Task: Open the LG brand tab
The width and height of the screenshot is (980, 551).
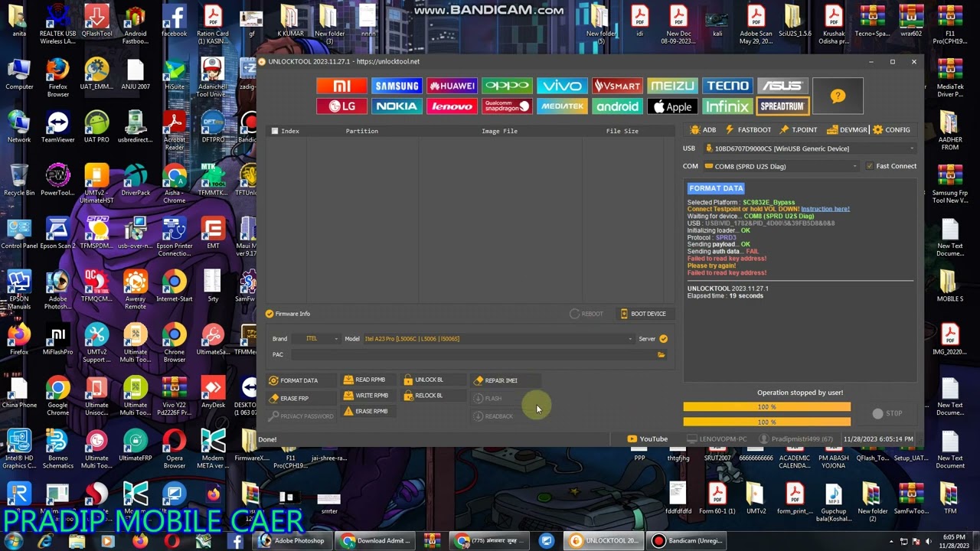Action: 341,106
